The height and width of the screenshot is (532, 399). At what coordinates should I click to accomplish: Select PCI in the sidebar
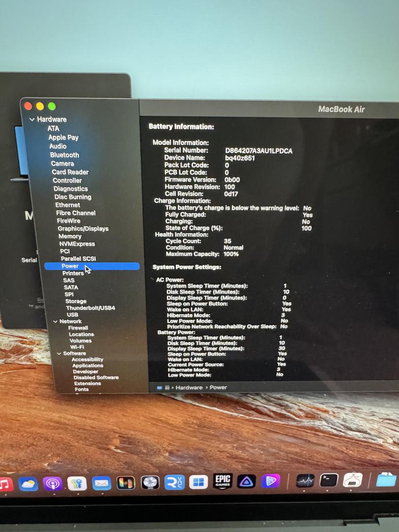pyautogui.click(x=65, y=251)
